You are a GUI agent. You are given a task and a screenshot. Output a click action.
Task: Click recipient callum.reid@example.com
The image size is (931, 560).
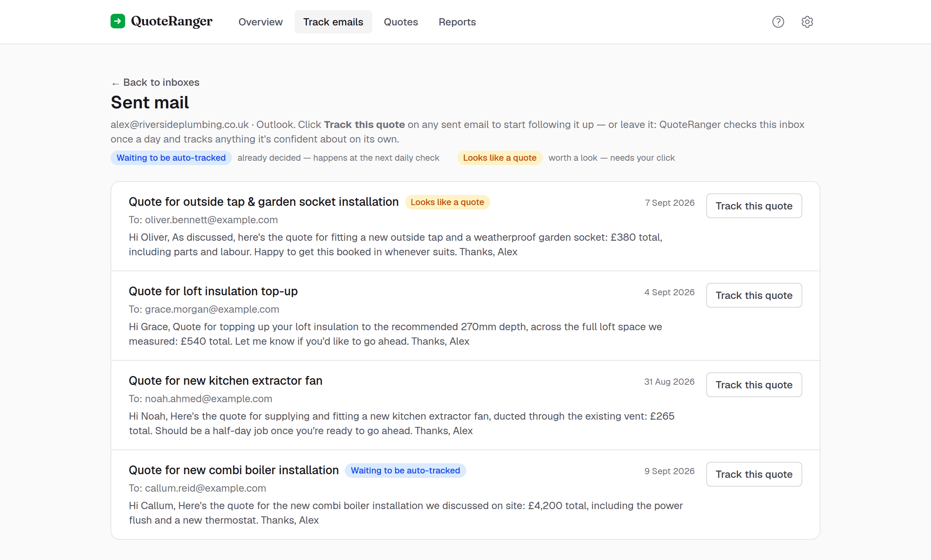coord(205,488)
